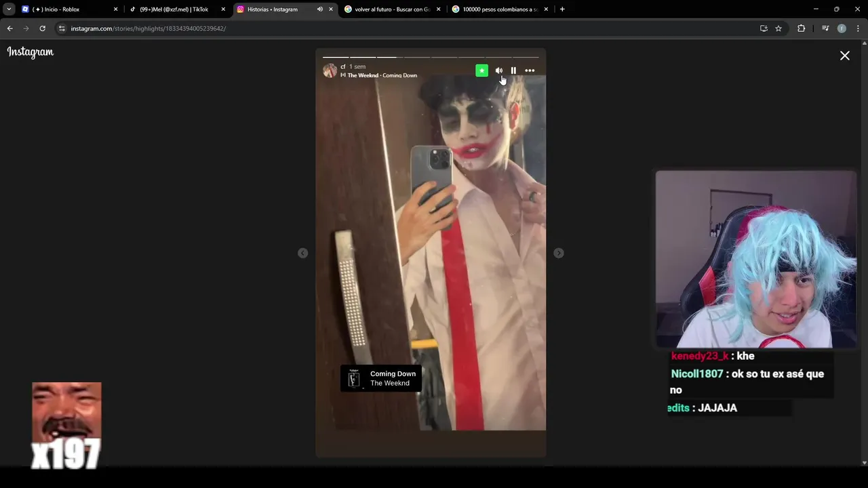This screenshot has height=488, width=868.
Task: Close the Instagram story viewer
Action: click(x=845, y=56)
